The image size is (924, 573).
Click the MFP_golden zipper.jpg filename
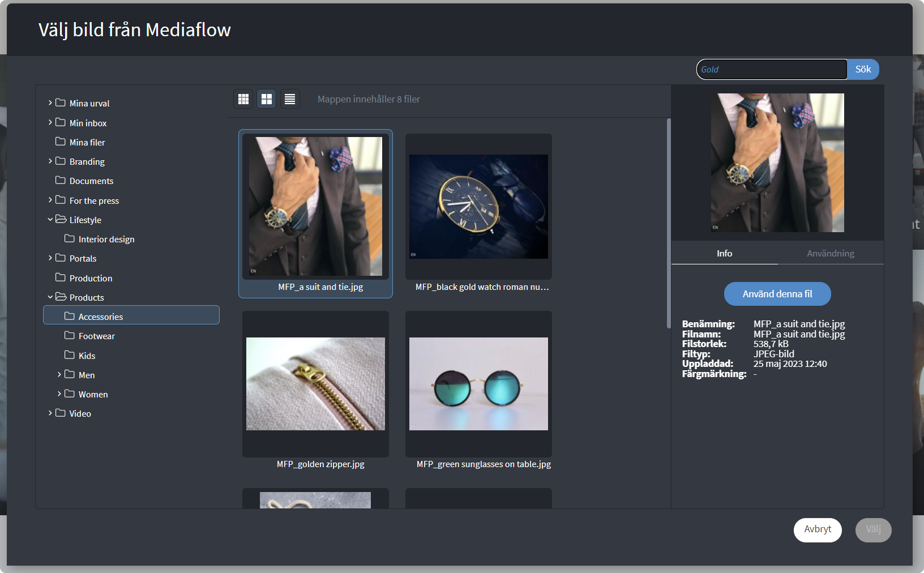pyautogui.click(x=320, y=464)
